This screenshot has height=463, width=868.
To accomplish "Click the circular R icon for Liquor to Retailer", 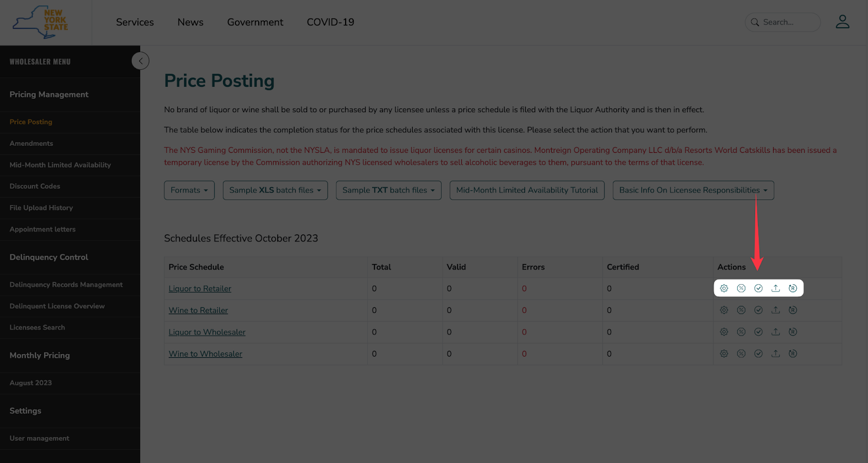I will point(793,288).
